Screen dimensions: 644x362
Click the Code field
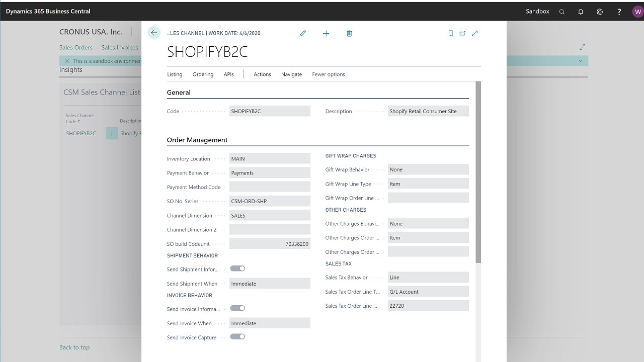pos(270,111)
